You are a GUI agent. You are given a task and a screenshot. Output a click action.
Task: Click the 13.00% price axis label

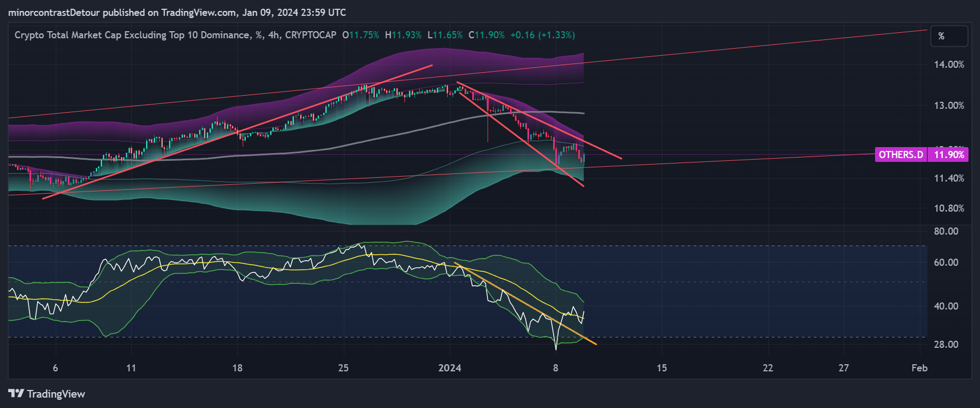pos(949,106)
